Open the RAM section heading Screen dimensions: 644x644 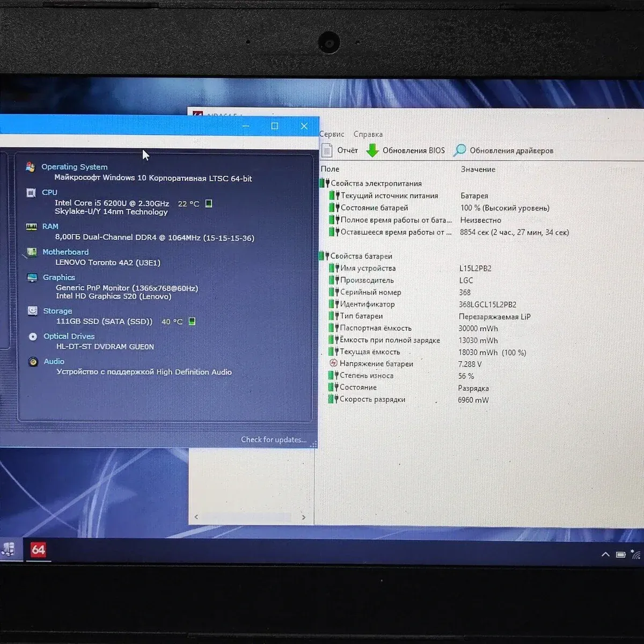[50, 226]
